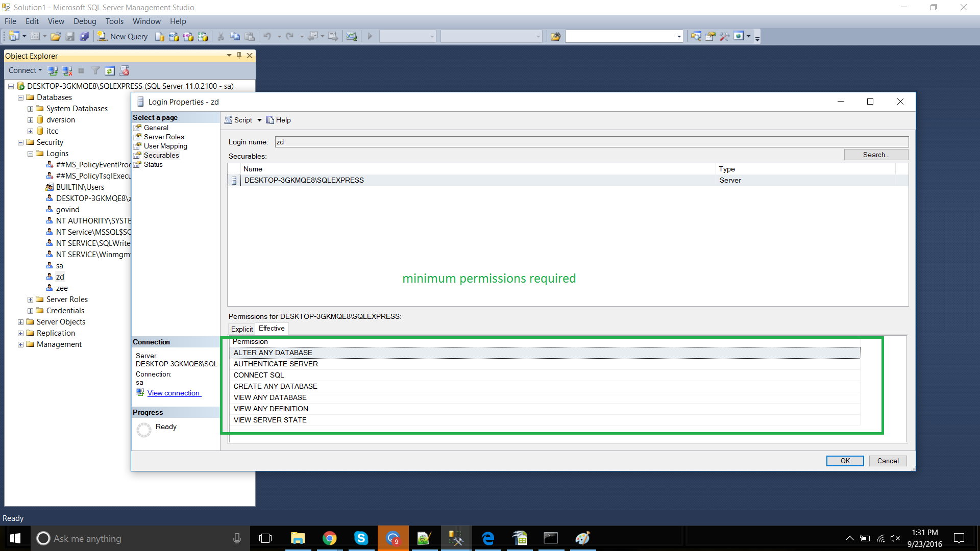Select the User Mapping page
Image resolution: width=980 pixels, height=551 pixels.
coord(165,146)
